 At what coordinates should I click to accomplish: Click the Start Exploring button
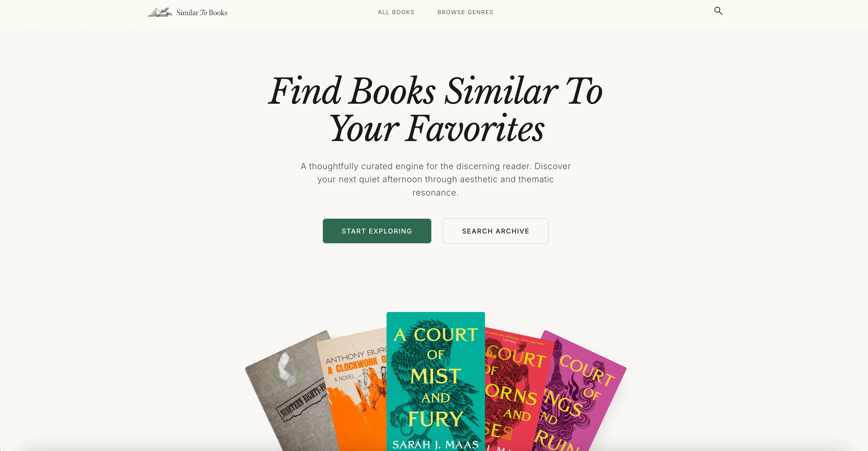(377, 231)
